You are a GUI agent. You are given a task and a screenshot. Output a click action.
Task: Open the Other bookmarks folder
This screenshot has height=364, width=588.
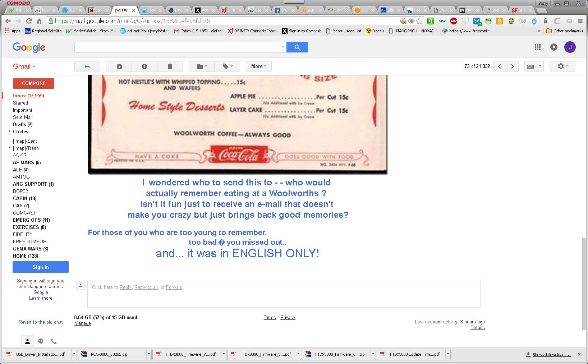(565, 31)
